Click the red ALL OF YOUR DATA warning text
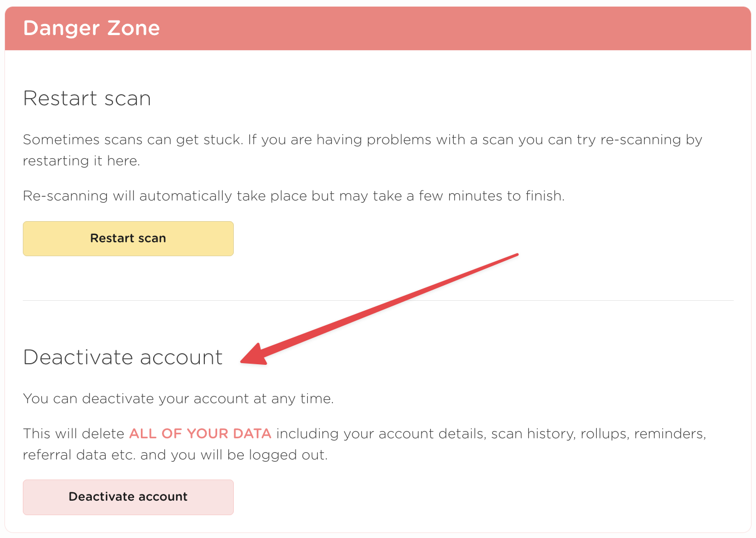Viewport: 756px width, 538px height. [x=200, y=434]
